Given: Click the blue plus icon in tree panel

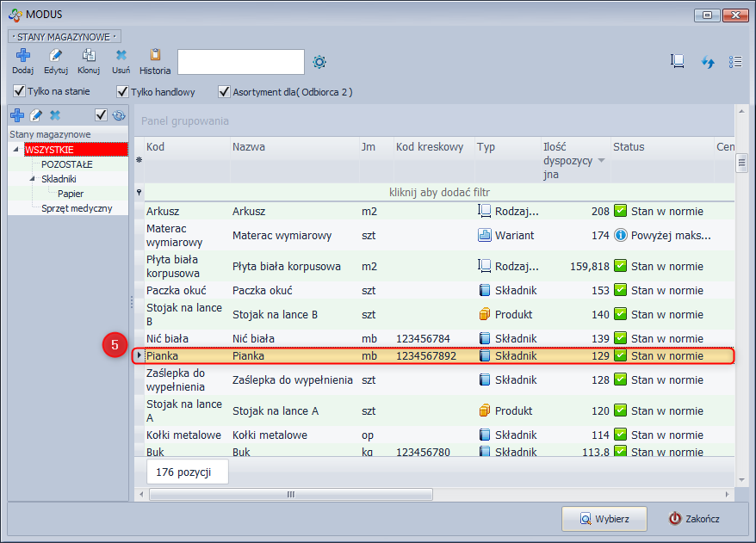Looking at the screenshot, I should [16, 115].
